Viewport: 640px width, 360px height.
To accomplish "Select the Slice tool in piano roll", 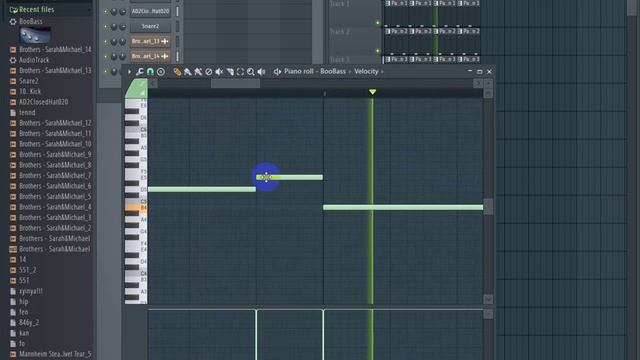I will coord(230,72).
